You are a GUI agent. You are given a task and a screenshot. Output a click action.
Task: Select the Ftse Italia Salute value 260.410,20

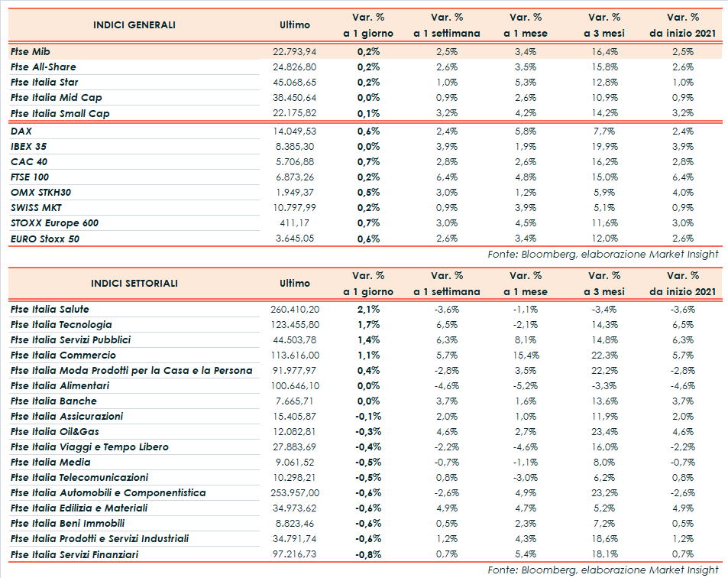coord(294,309)
